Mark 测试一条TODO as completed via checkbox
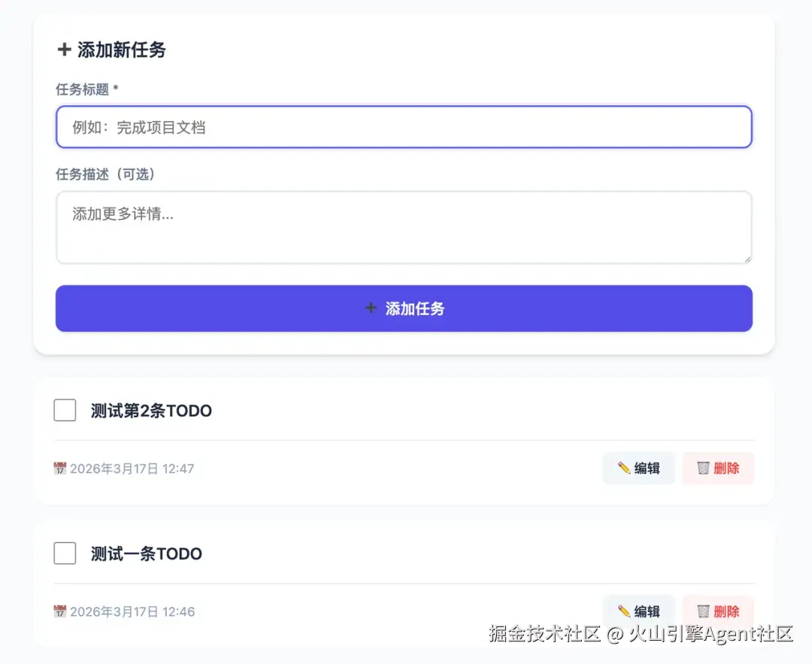This screenshot has height=664, width=812. 65,553
